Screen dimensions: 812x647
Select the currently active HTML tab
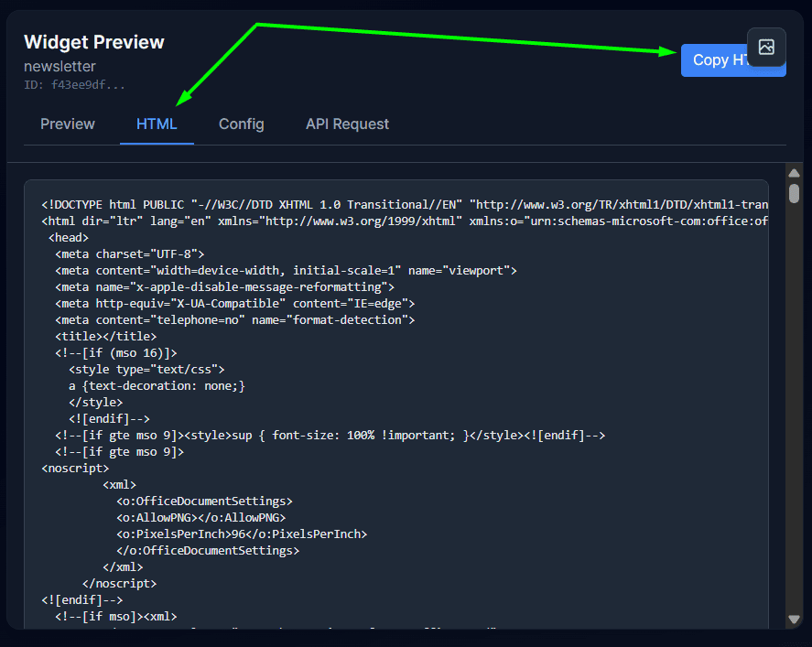(x=157, y=124)
